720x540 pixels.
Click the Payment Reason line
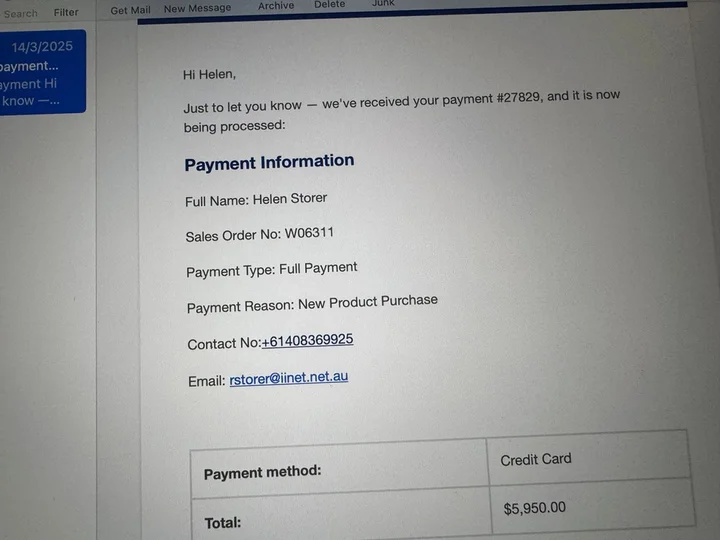pos(312,304)
